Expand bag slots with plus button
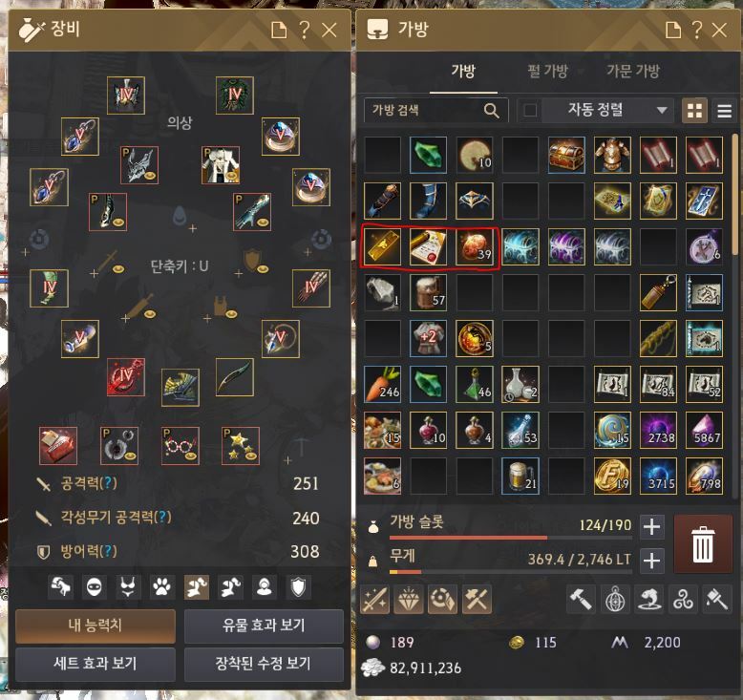The height and width of the screenshot is (700, 743). (x=651, y=526)
